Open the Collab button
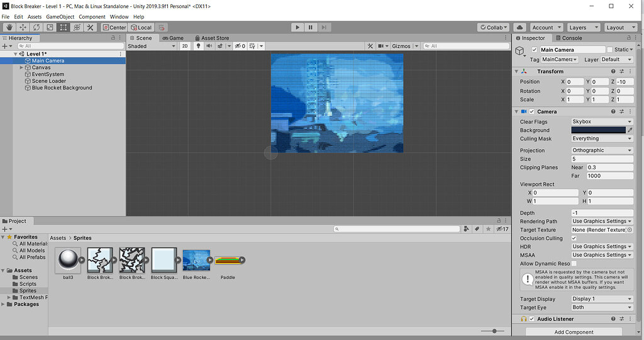The image size is (644, 340). tap(493, 27)
